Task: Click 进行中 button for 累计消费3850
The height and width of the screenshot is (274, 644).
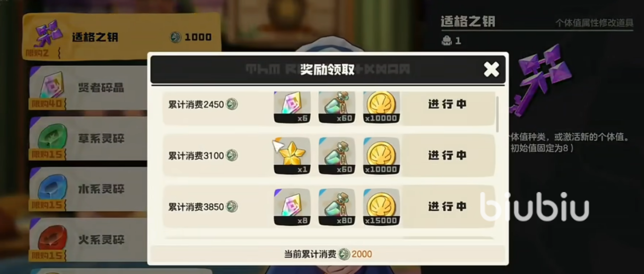Action: pos(447,207)
